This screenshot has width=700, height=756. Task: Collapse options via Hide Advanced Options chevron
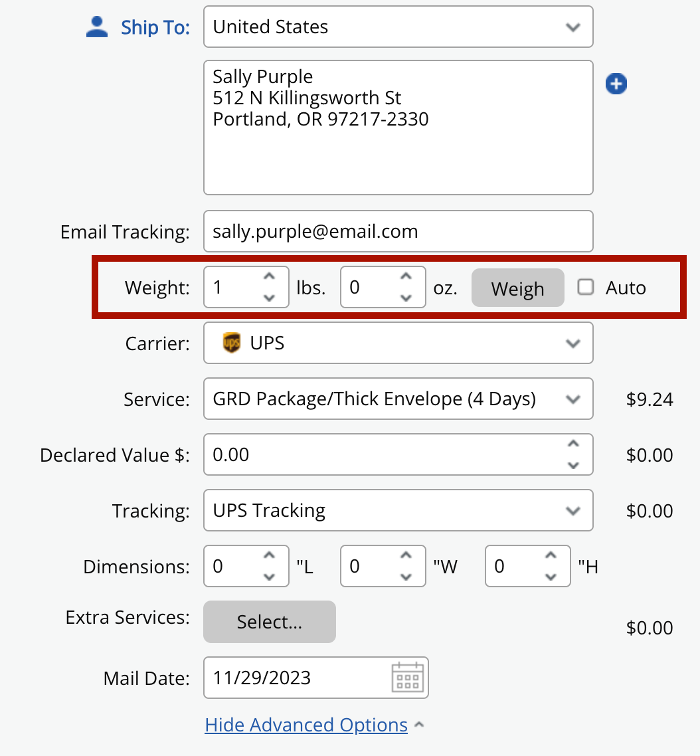[x=419, y=724]
